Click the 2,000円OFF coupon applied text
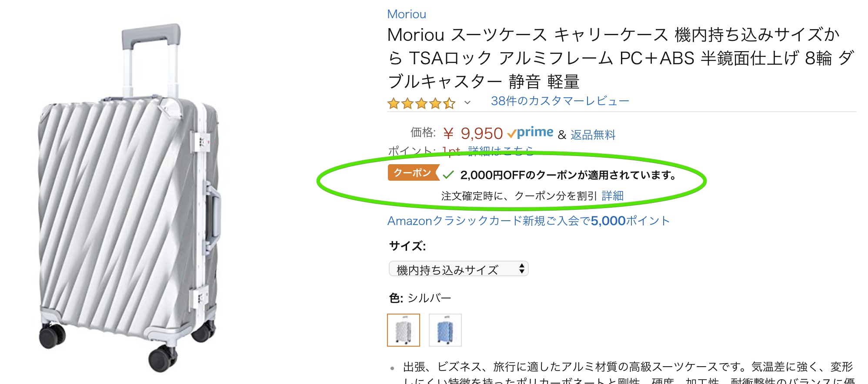This screenshot has width=868, height=384. coord(568,175)
